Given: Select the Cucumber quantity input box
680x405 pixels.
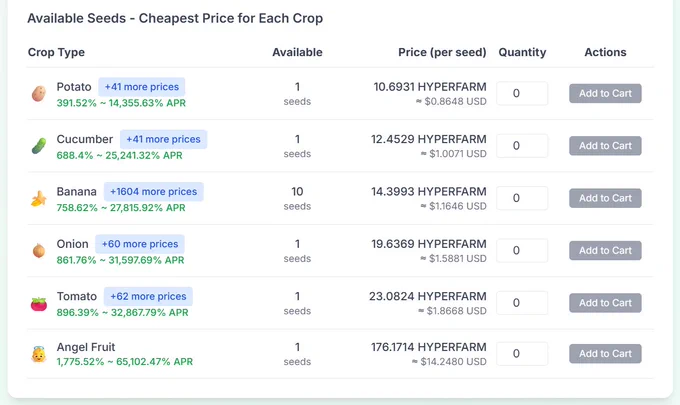Looking at the screenshot, I should 522,146.
